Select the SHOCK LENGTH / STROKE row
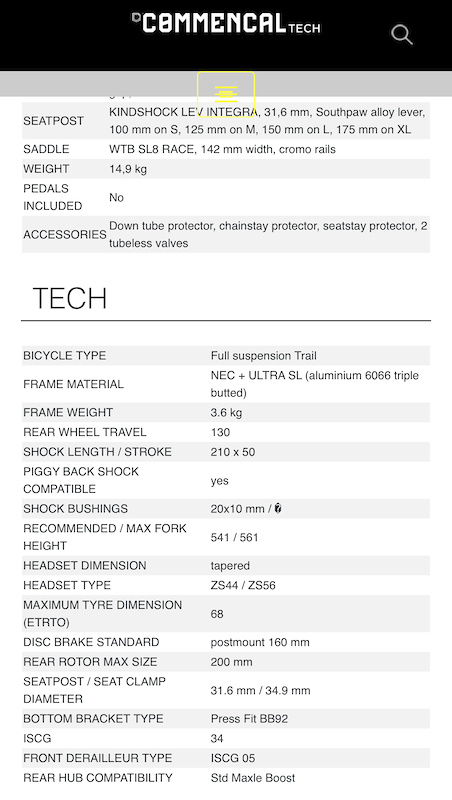 (x=226, y=452)
